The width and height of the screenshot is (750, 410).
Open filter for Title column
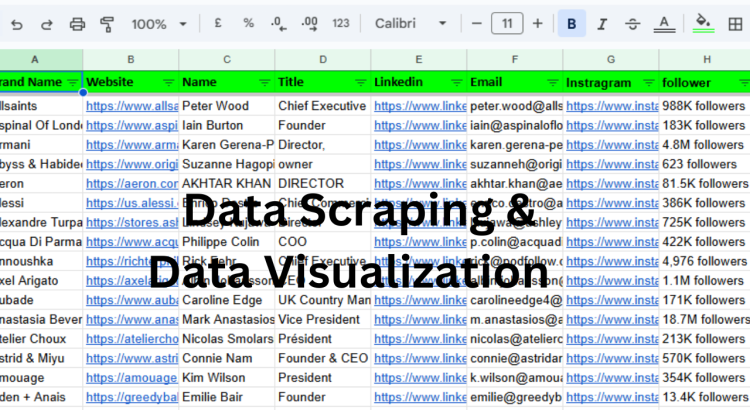click(x=361, y=83)
